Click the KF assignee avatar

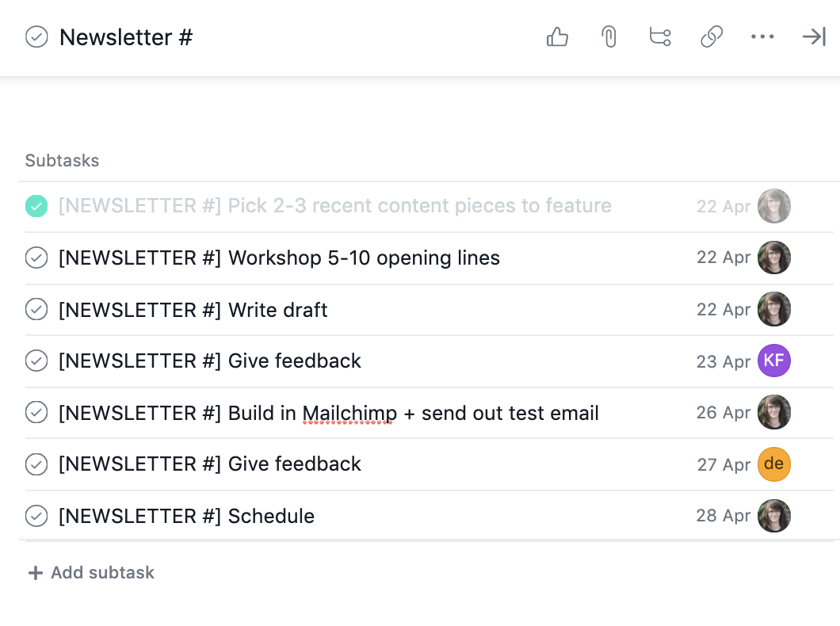coord(774,361)
